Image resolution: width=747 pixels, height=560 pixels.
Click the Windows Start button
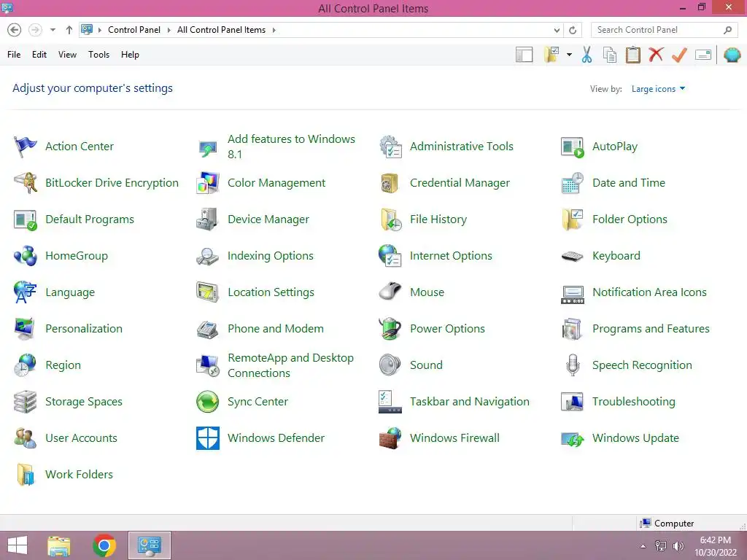pos(18,545)
